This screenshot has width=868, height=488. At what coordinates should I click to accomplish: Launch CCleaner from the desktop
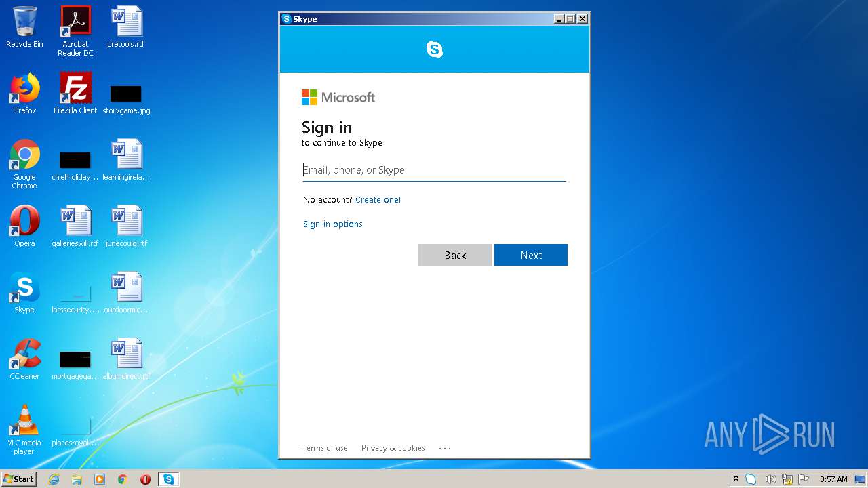pyautogui.click(x=24, y=359)
